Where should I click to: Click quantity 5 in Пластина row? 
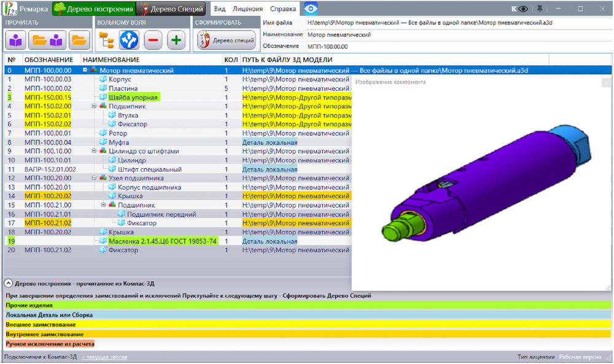point(226,88)
